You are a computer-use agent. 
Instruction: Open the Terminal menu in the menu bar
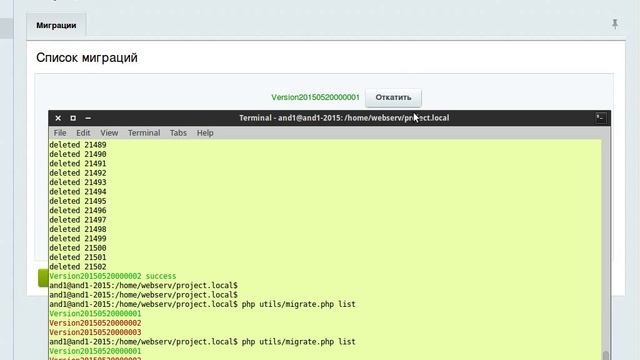(144, 133)
